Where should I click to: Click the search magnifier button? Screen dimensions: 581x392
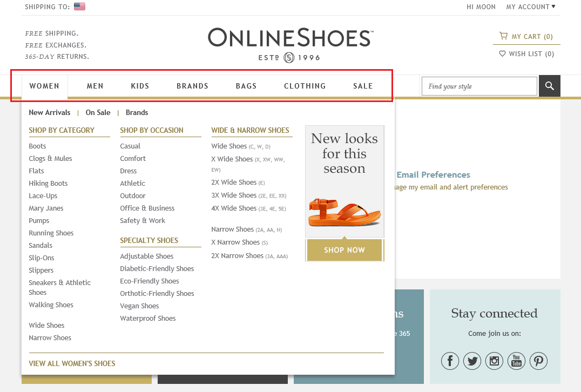550,86
